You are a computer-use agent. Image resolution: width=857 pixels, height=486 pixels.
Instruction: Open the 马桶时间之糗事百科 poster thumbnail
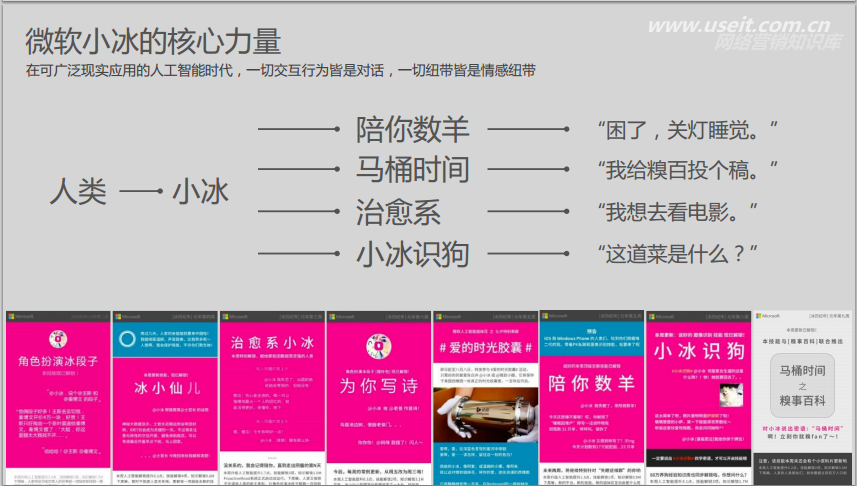point(802,398)
